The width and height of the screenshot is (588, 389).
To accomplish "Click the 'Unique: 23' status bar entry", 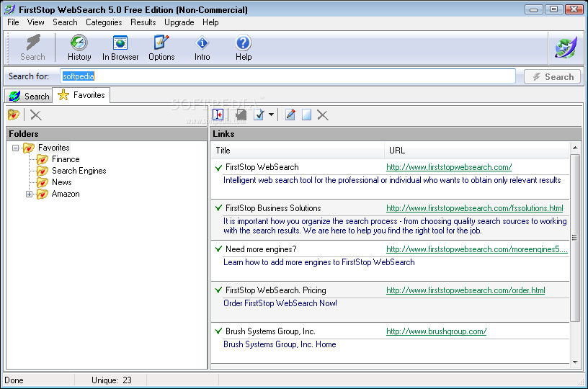I will point(112,380).
